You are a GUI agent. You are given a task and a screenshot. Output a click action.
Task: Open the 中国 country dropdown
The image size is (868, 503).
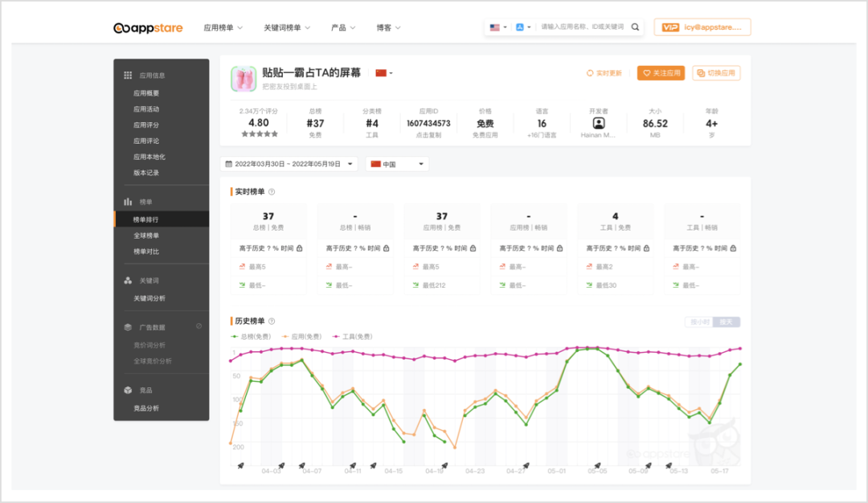pos(397,164)
